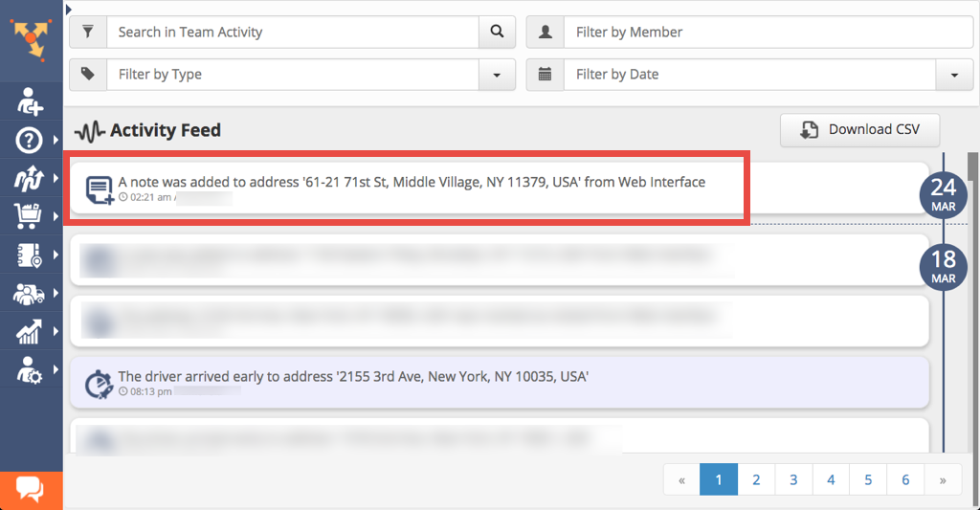Expand sidebar via top triangle arrow
Viewport: 980px width, 510px height.
click(69, 10)
